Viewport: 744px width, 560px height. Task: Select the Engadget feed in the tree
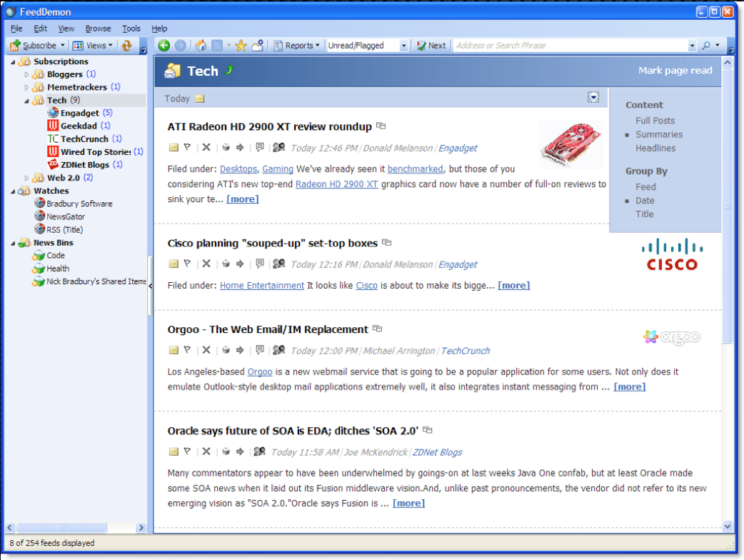tap(80, 113)
